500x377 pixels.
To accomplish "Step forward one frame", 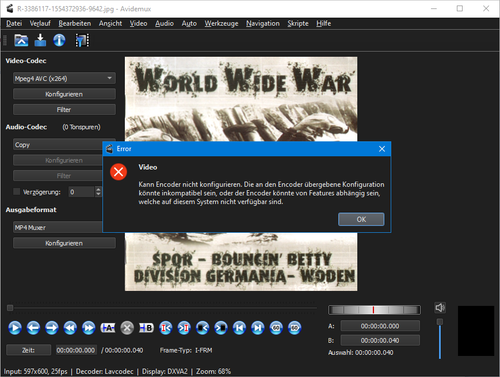I will tap(52, 328).
